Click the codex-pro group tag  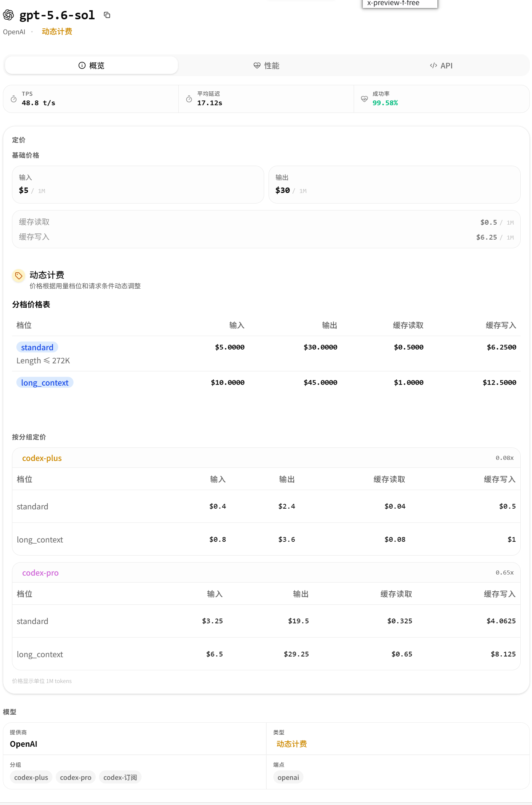tap(76, 777)
